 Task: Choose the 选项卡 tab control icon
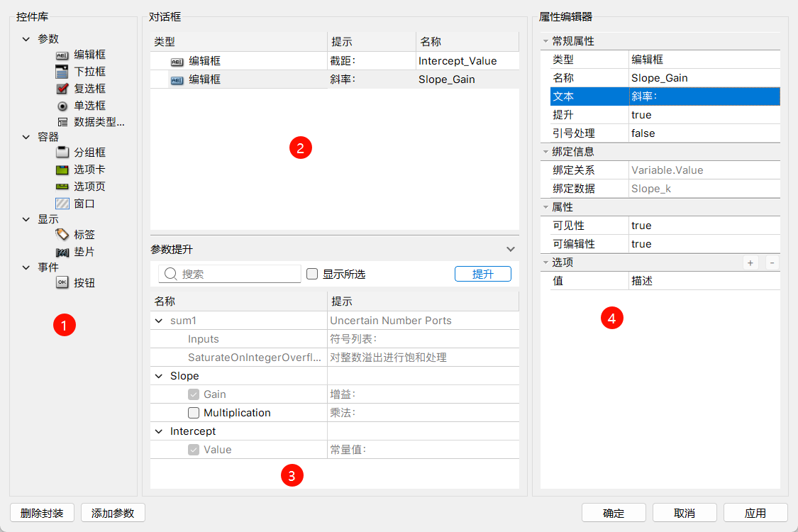(62, 170)
